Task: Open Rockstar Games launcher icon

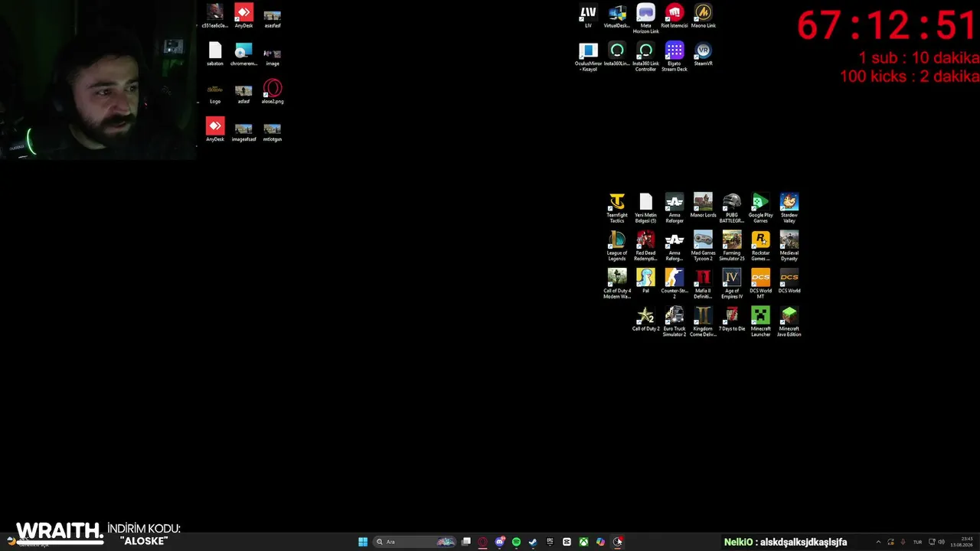Action: point(760,246)
